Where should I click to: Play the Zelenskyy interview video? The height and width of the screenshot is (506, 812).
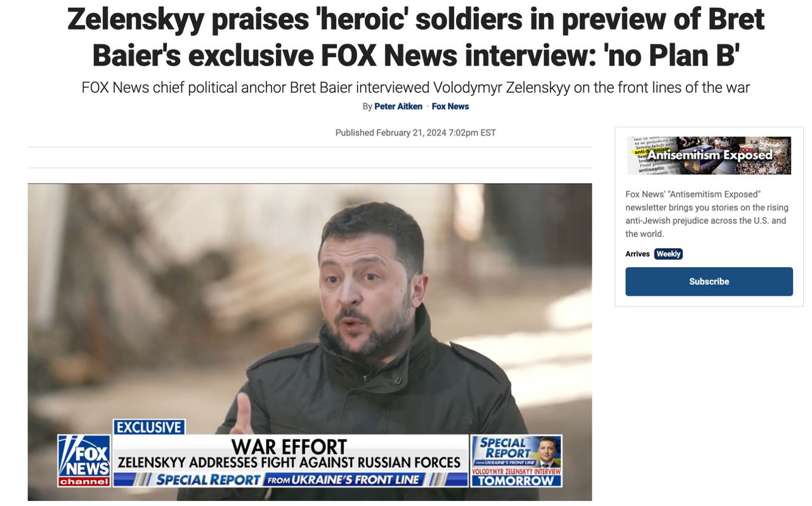point(310,342)
